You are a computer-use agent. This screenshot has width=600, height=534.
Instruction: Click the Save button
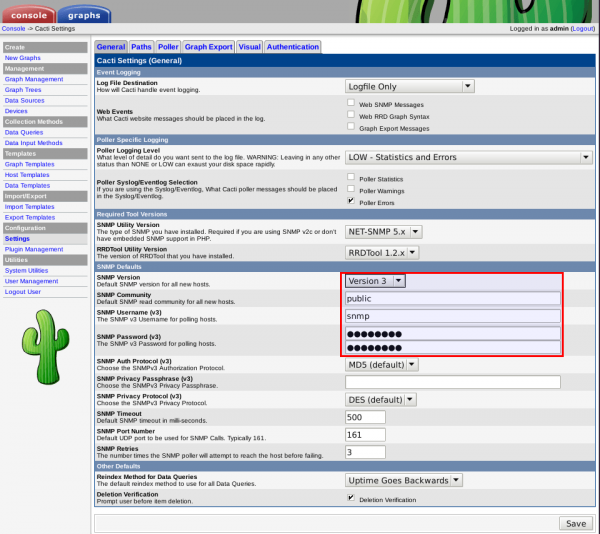(574, 523)
